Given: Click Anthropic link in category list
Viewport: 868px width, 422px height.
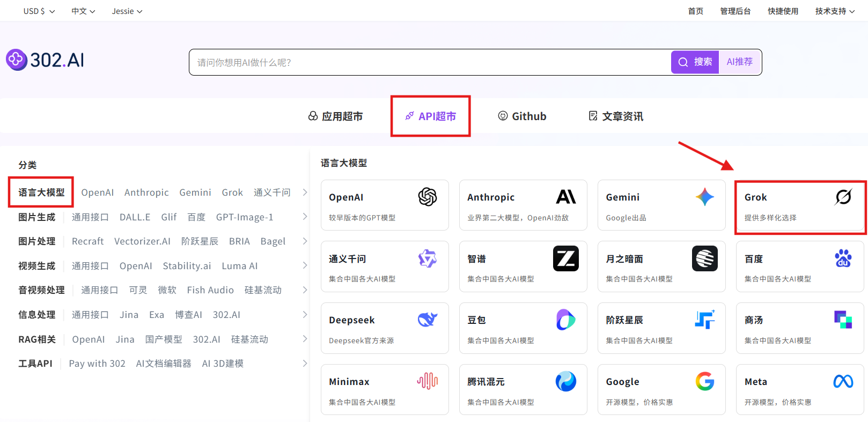Looking at the screenshot, I should tap(146, 193).
